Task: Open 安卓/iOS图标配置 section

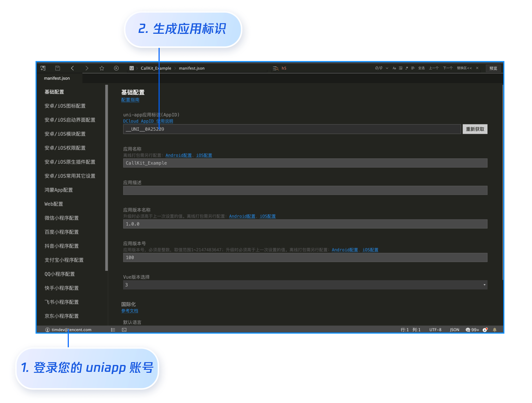Action: [x=65, y=106]
